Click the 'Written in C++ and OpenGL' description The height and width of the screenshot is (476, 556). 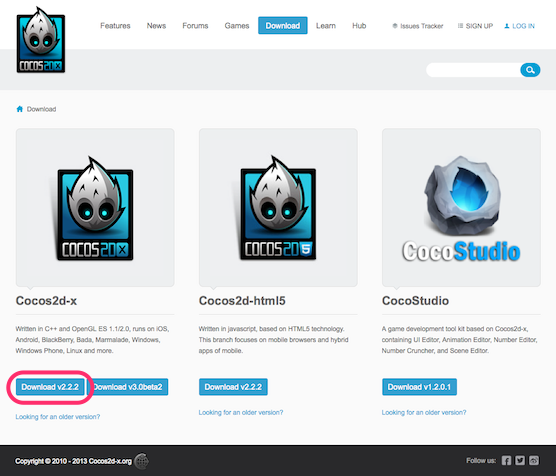click(92, 340)
